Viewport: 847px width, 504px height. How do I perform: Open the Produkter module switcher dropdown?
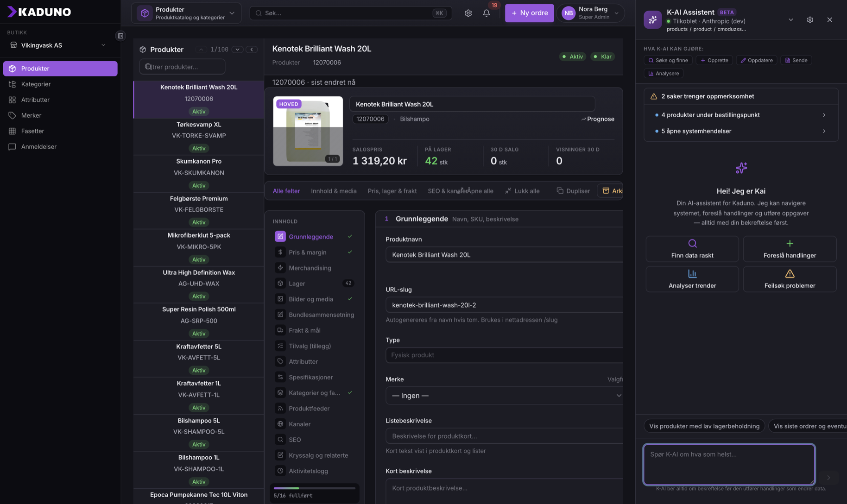[x=186, y=13]
